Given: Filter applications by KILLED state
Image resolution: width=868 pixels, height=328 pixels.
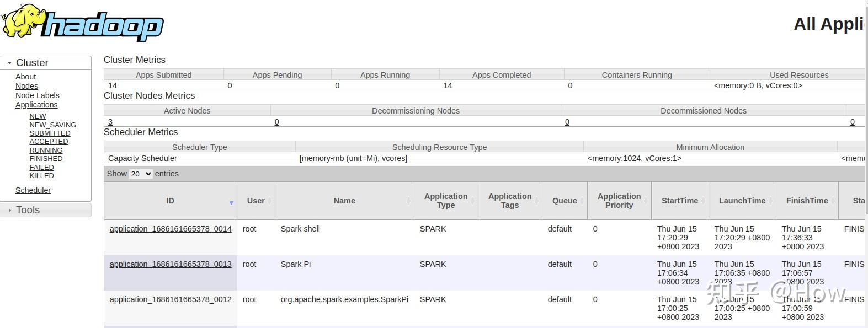Looking at the screenshot, I should (x=41, y=176).
